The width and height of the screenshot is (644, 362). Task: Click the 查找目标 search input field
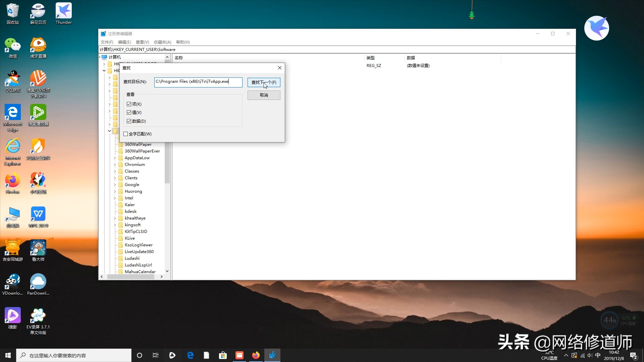click(198, 82)
